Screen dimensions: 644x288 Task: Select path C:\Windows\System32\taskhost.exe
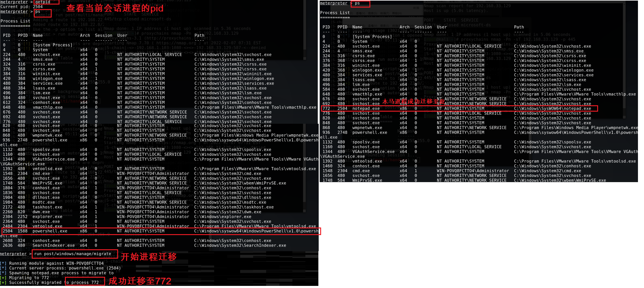pyautogui.click(x=234, y=207)
